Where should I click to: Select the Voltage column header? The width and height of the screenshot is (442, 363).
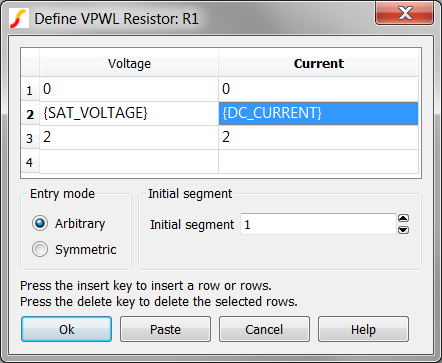129,63
